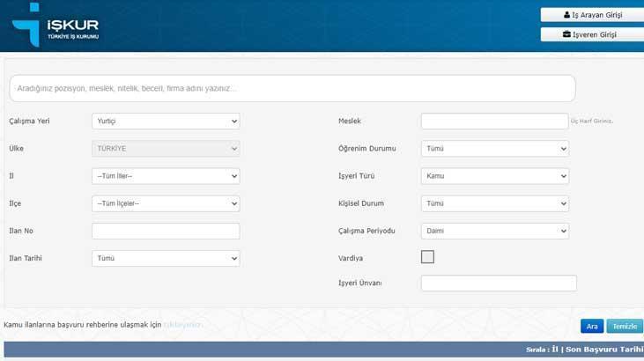Expand the İlan Tarihi dropdown
This screenshot has width=644, height=361.
coord(166,259)
